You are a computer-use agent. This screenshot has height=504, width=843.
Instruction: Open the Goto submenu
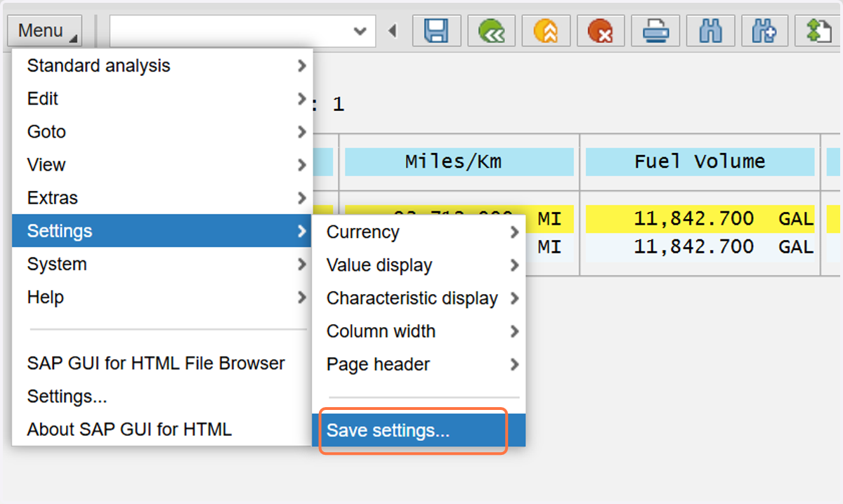(162, 132)
